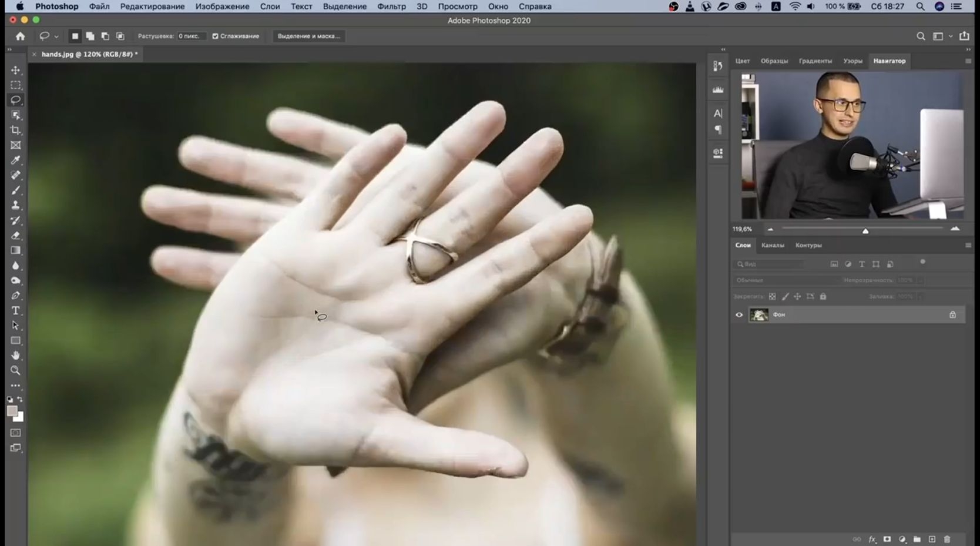Select the Dodge tool
The image size is (980, 546).
pyautogui.click(x=16, y=280)
